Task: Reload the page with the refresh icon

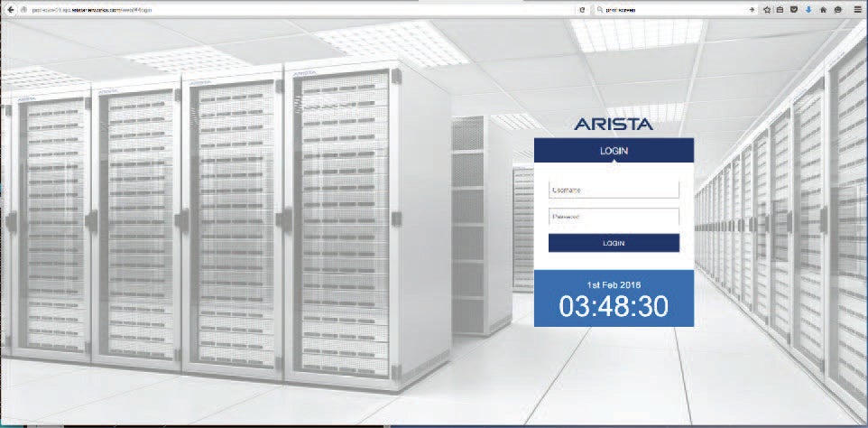Action: tap(582, 10)
